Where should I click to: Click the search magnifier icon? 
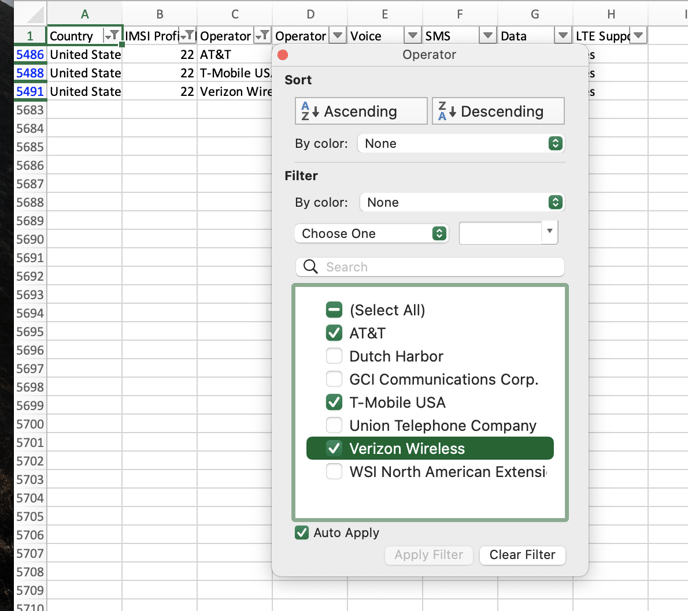pyautogui.click(x=310, y=267)
